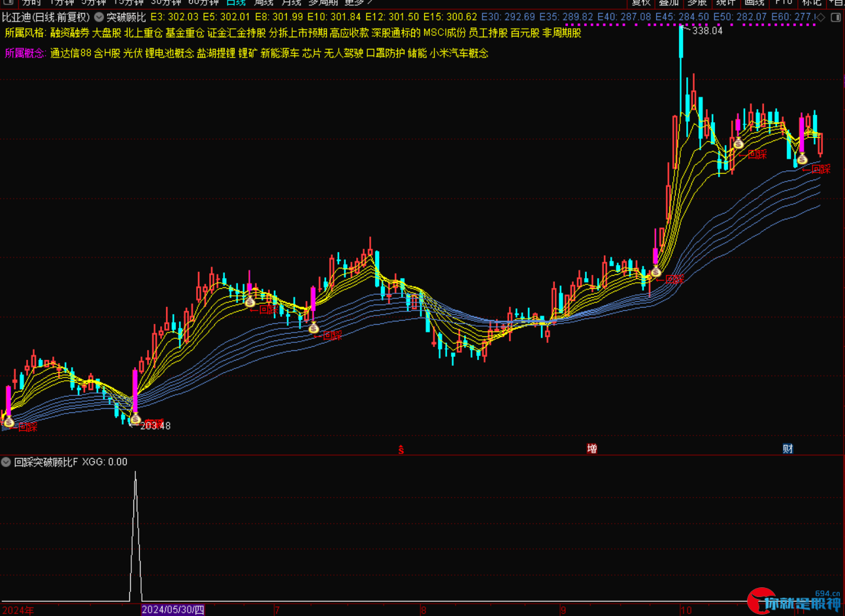The height and width of the screenshot is (616, 845).
Task: Switch to the 月线 period tab
Action: pos(291,3)
